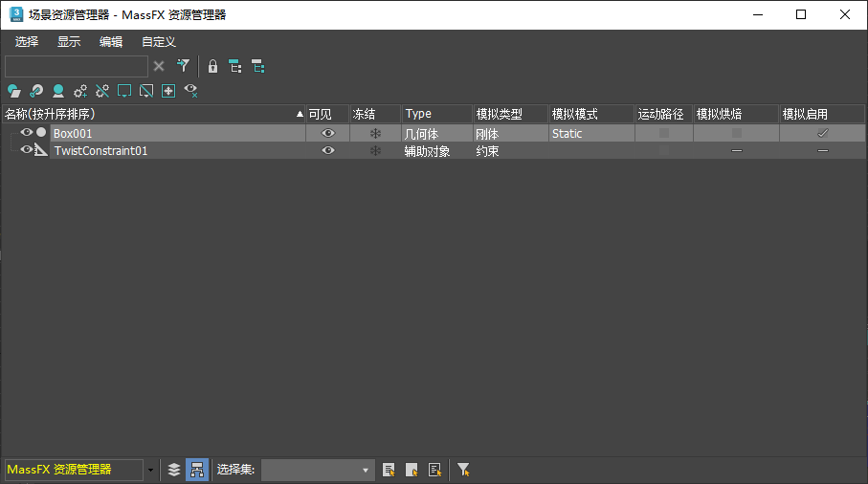Toggle TwistConstraint01 visibility in 可见 column
This screenshot has height=484, width=868.
pos(328,150)
